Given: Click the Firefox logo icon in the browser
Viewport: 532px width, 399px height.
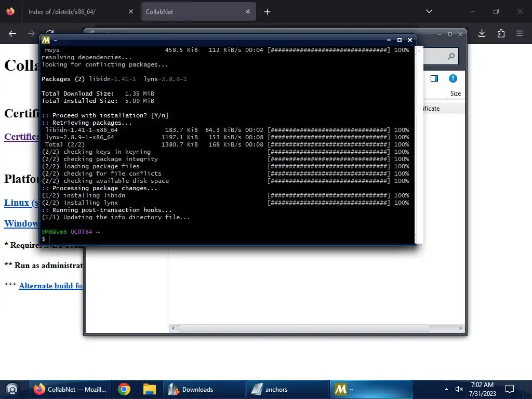Looking at the screenshot, I should [10, 11].
